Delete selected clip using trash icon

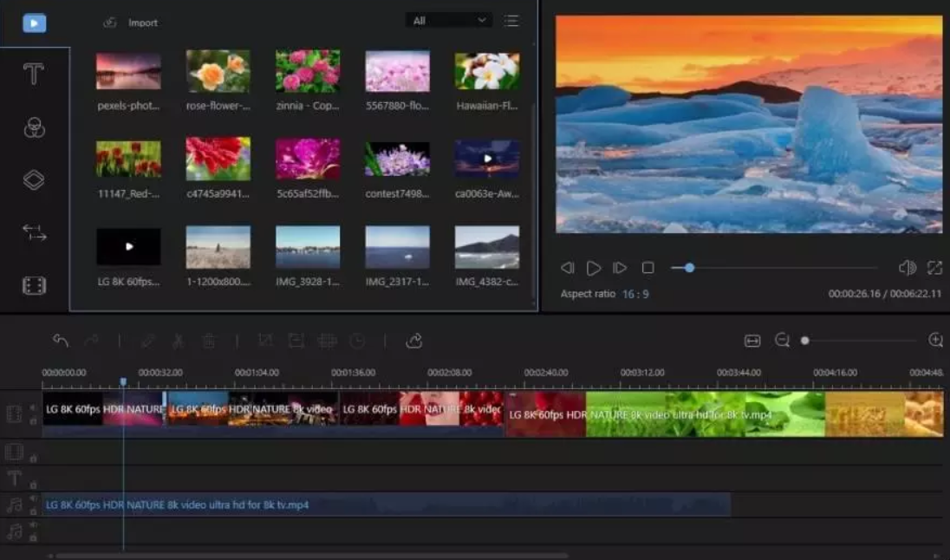click(209, 341)
